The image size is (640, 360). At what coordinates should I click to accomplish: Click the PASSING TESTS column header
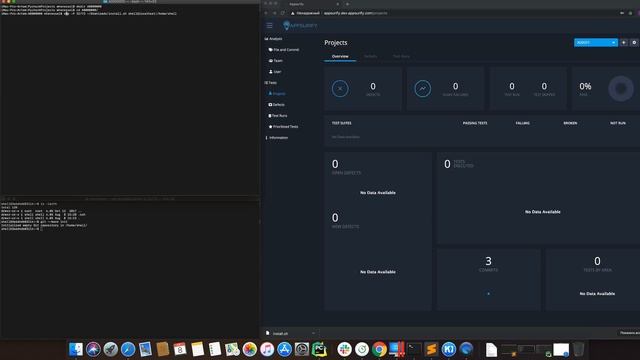tap(475, 123)
